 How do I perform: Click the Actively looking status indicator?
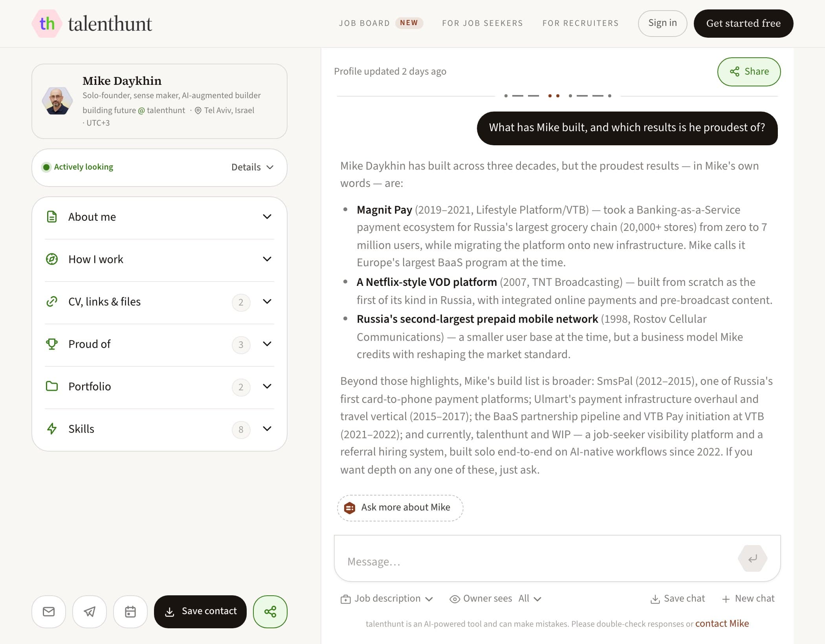point(77,167)
